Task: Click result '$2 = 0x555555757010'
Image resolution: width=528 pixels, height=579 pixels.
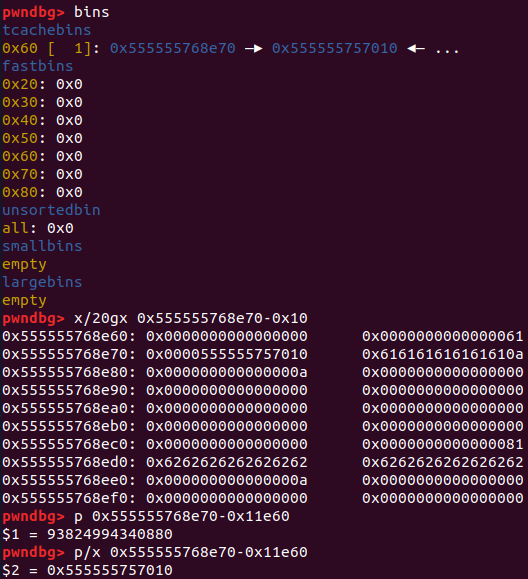Action: click(88, 571)
